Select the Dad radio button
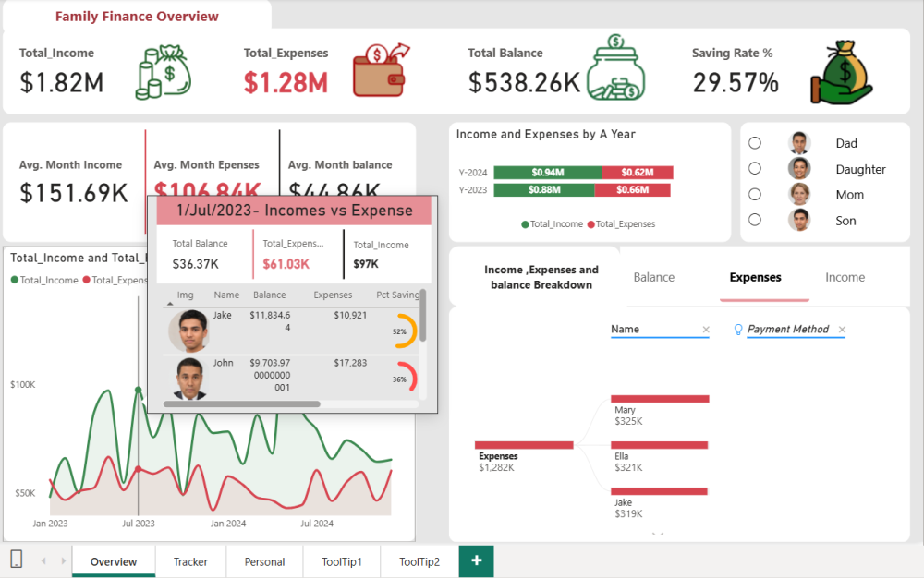Viewport: 924px width, 578px height. pyautogui.click(x=755, y=143)
